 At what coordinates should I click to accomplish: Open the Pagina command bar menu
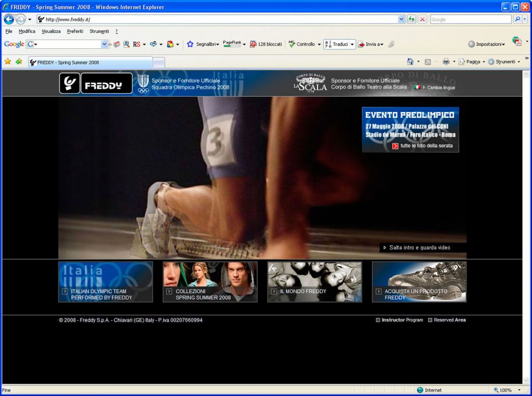pos(472,62)
